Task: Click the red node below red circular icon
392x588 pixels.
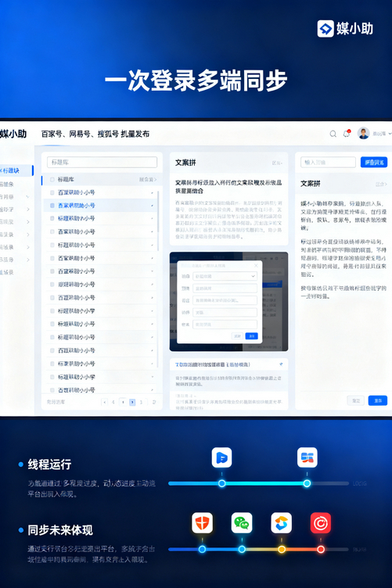Action: coord(321,550)
